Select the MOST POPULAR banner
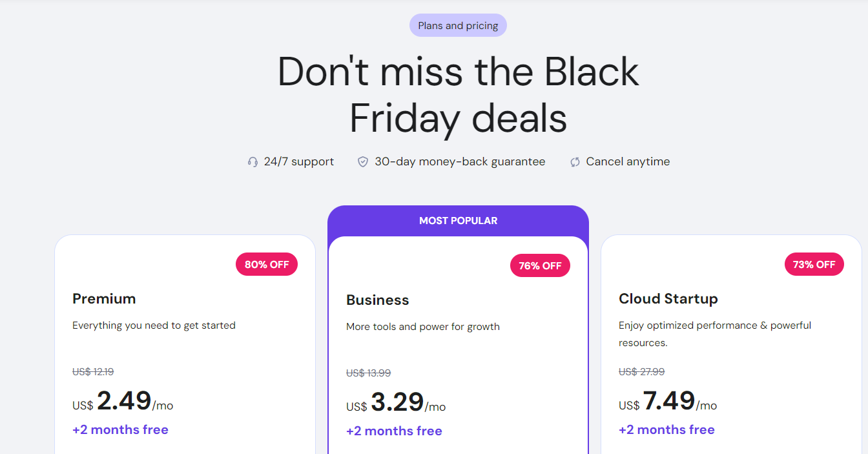This screenshot has width=868, height=454. [x=458, y=221]
